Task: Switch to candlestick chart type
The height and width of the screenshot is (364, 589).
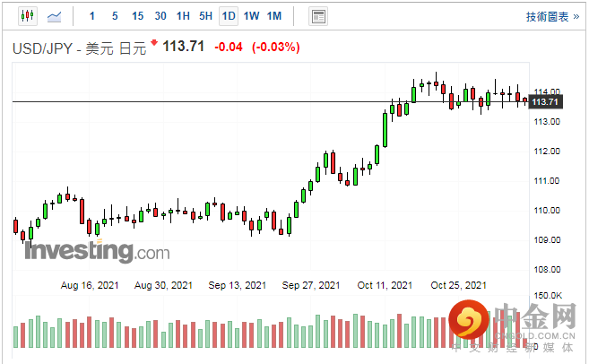Action: coord(25,16)
